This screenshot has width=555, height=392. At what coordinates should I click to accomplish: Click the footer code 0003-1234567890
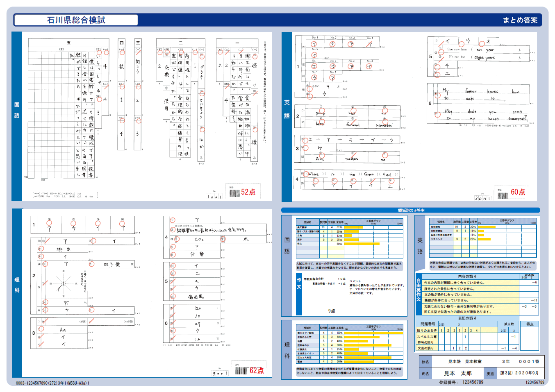tap(52, 383)
